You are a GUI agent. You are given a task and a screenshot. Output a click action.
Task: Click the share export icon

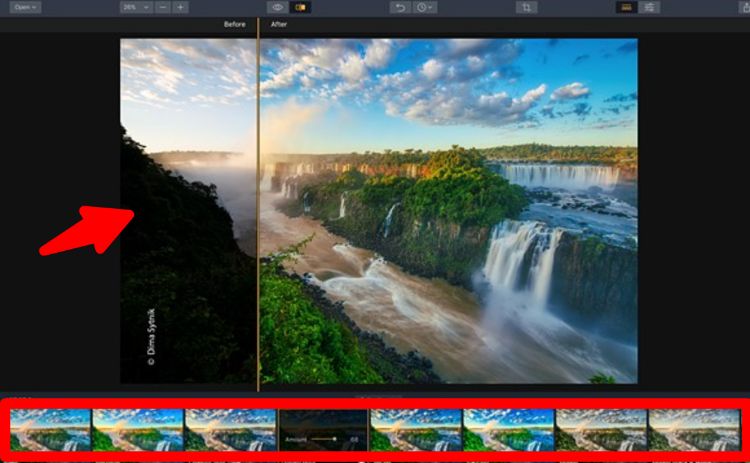click(744, 7)
